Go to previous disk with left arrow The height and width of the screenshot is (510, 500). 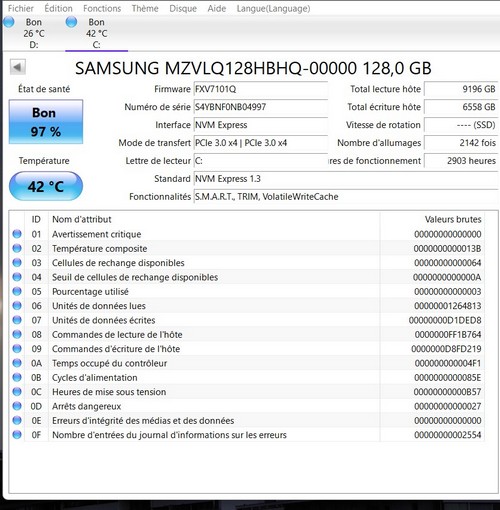(x=18, y=67)
